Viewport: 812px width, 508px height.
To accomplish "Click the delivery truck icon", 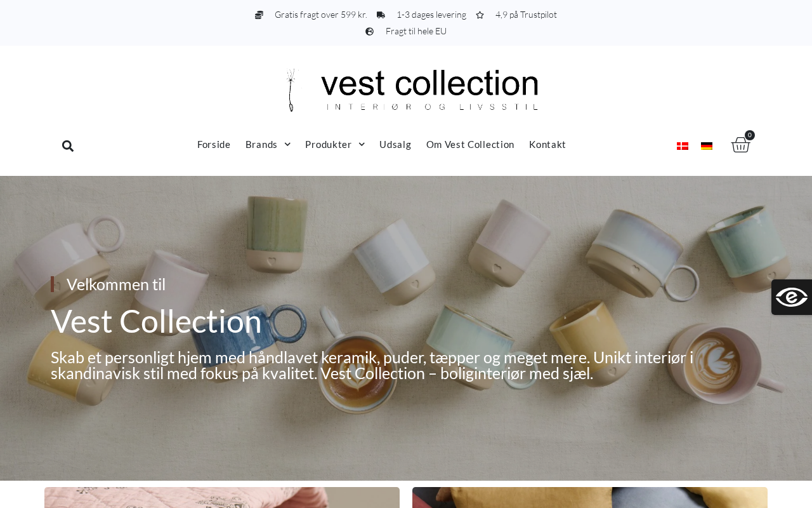I will point(381,15).
